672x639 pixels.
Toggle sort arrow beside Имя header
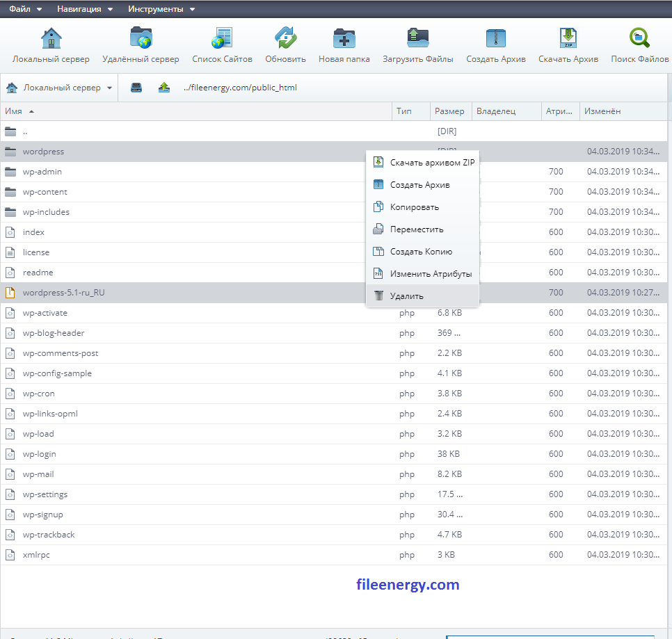(31, 111)
